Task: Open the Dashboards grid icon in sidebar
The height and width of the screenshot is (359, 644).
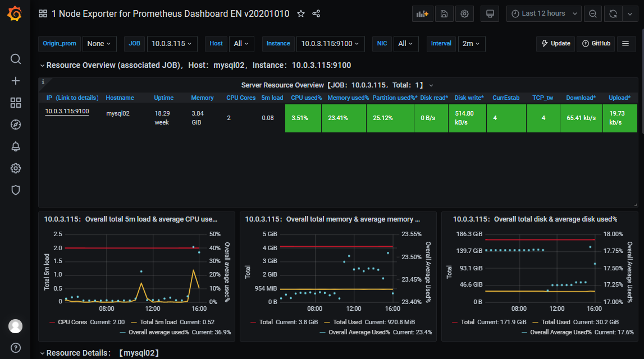Action: [16, 103]
